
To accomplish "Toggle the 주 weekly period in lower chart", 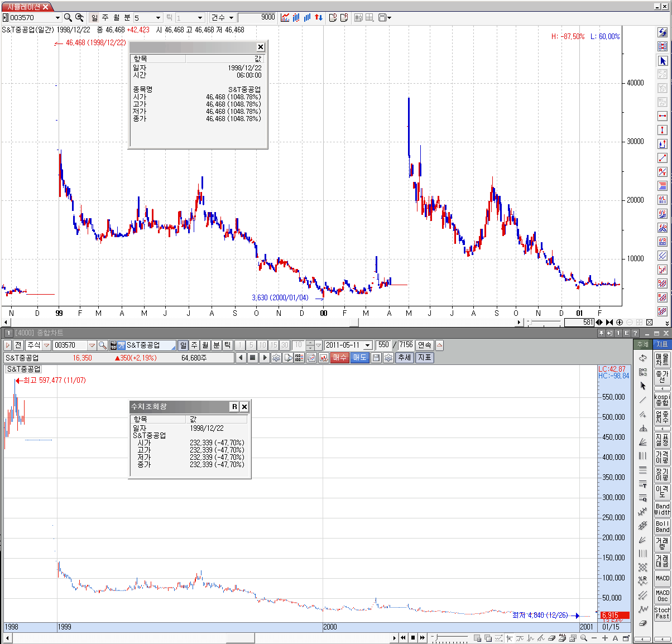I will 194,345.
